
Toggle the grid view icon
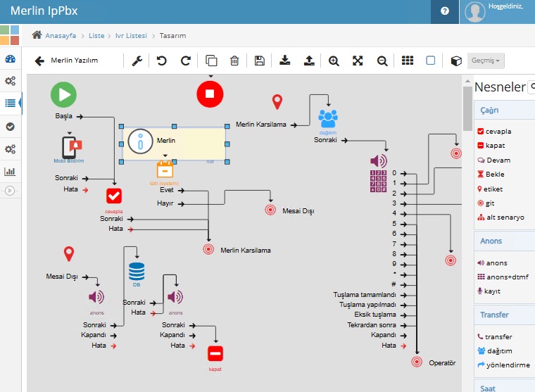pyautogui.click(x=408, y=61)
